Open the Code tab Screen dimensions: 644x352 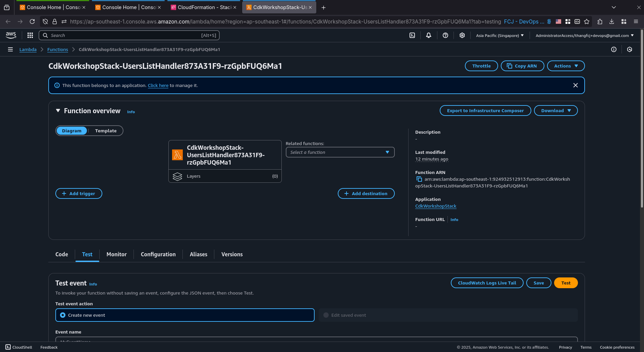pyautogui.click(x=62, y=254)
